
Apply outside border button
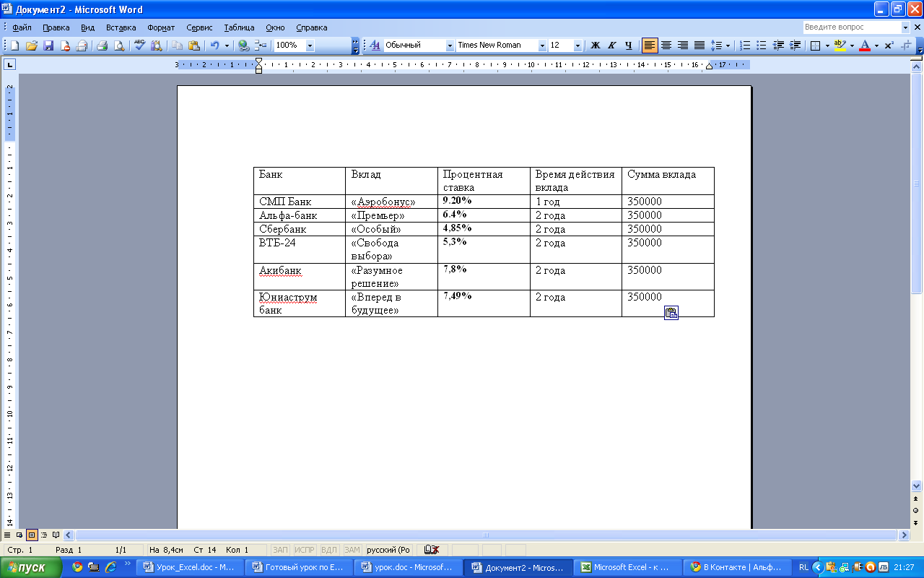coord(816,45)
